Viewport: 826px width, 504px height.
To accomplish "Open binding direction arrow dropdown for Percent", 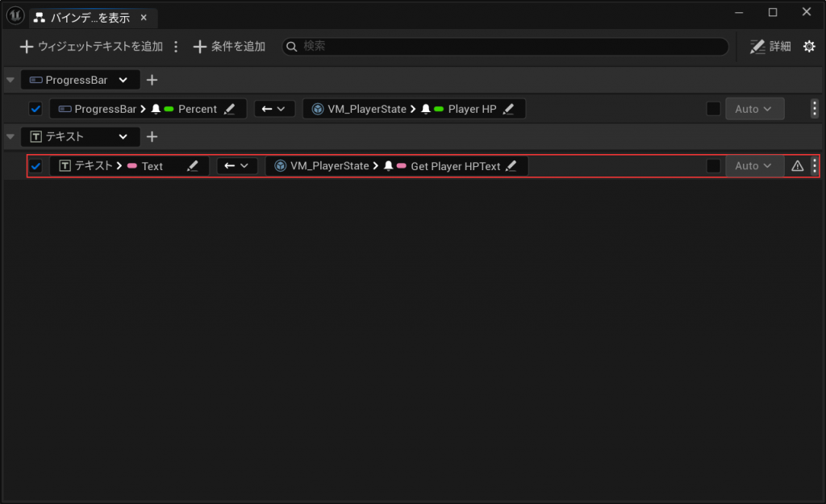I will [x=274, y=109].
